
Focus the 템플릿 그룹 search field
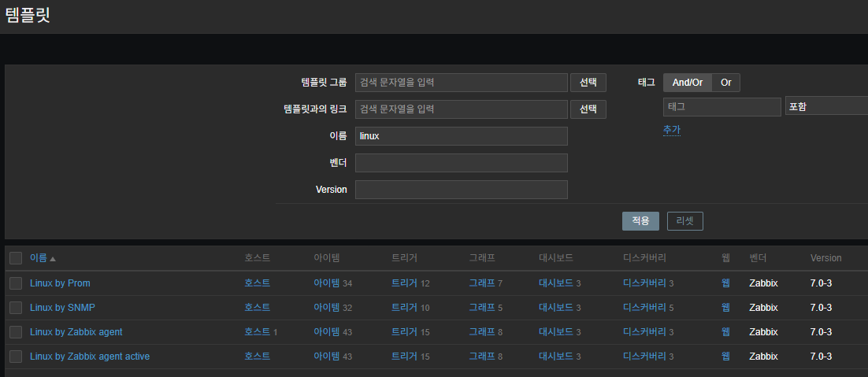click(461, 83)
